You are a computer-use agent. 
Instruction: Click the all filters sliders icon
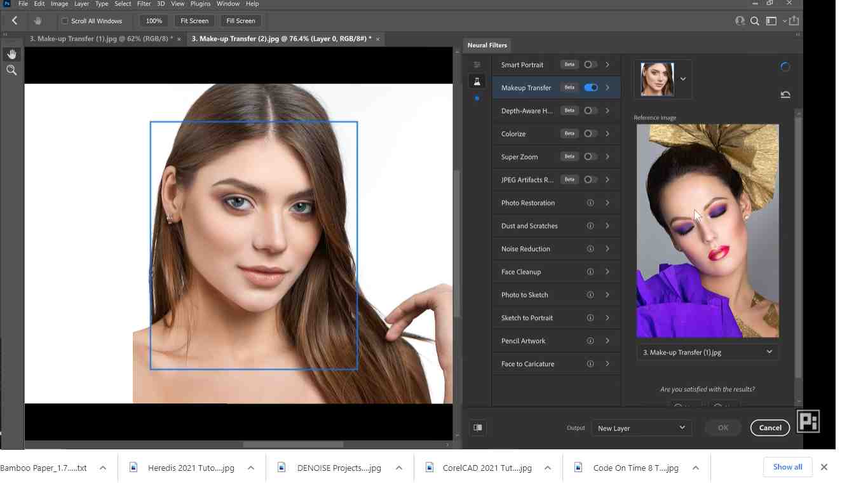[477, 65]
